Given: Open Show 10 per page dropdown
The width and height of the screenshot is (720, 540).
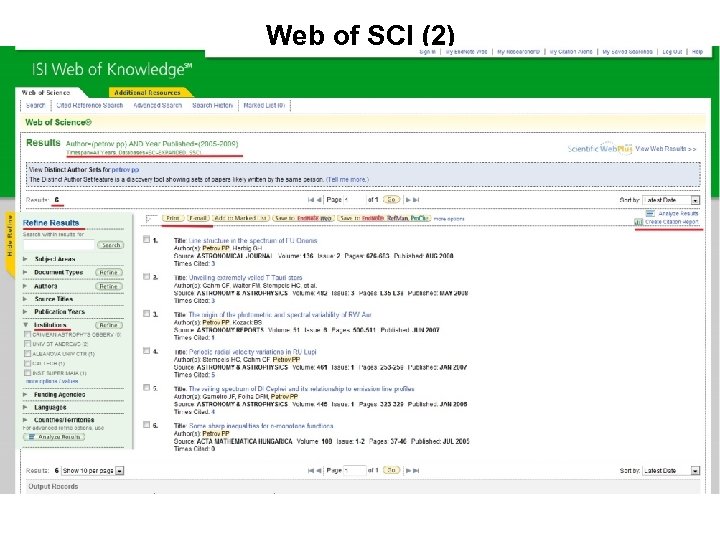Looking at the screenshot, I should pos(119,471).
